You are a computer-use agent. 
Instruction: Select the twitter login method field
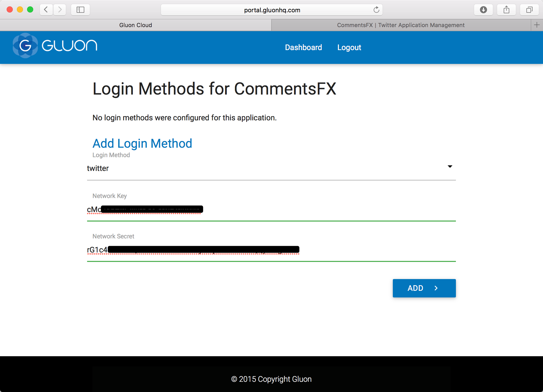click(271, 168)
